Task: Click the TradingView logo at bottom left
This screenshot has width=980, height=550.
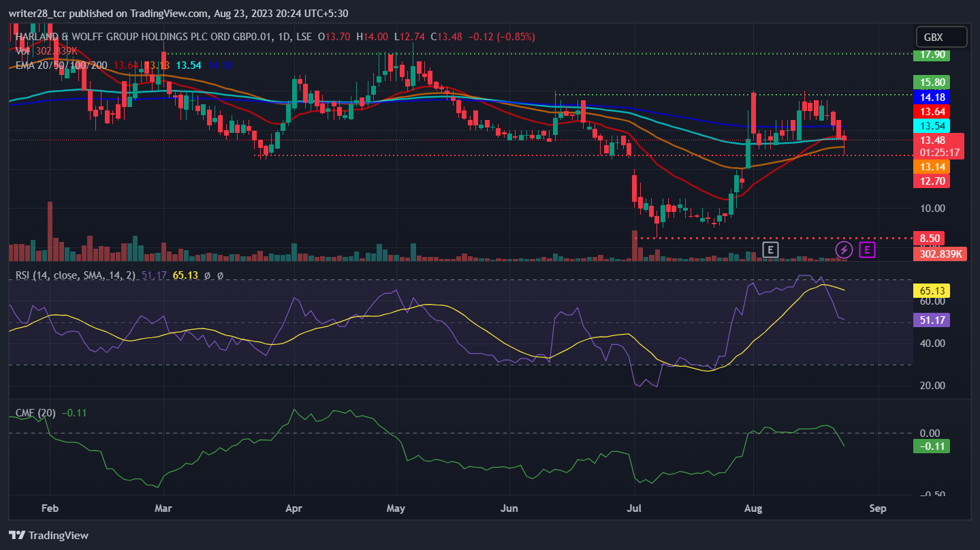Action: (x=48, y=535)
